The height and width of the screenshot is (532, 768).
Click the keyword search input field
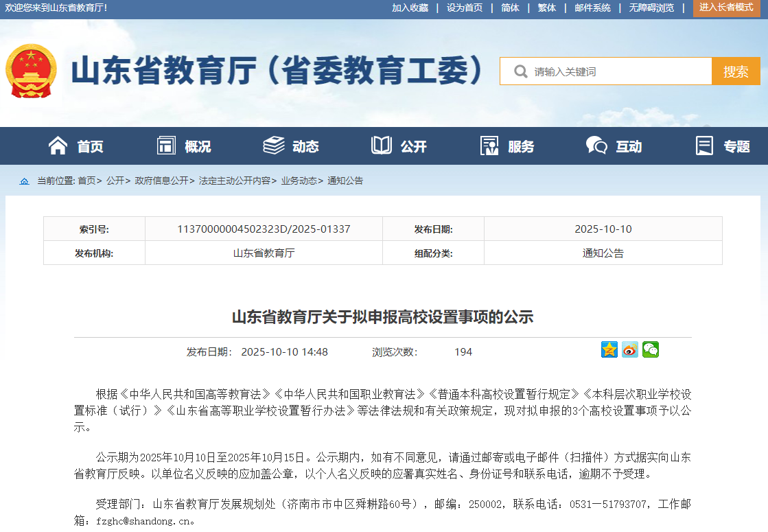(x=618, y=71)
